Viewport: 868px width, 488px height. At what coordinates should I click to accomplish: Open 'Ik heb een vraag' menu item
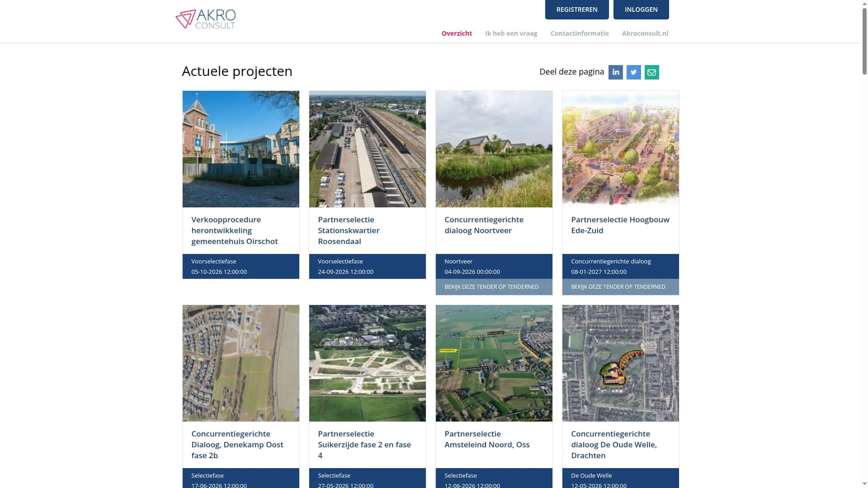click(x=511, y=33)
